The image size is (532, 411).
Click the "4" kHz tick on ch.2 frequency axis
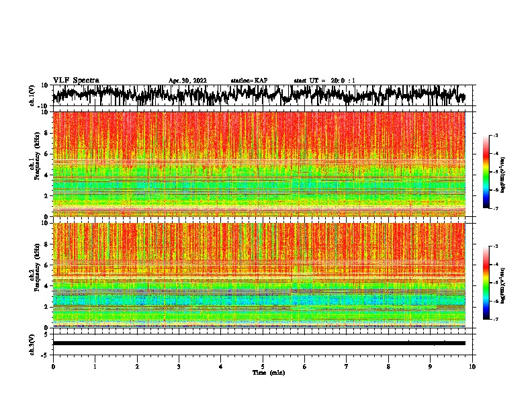pos(46,286)
